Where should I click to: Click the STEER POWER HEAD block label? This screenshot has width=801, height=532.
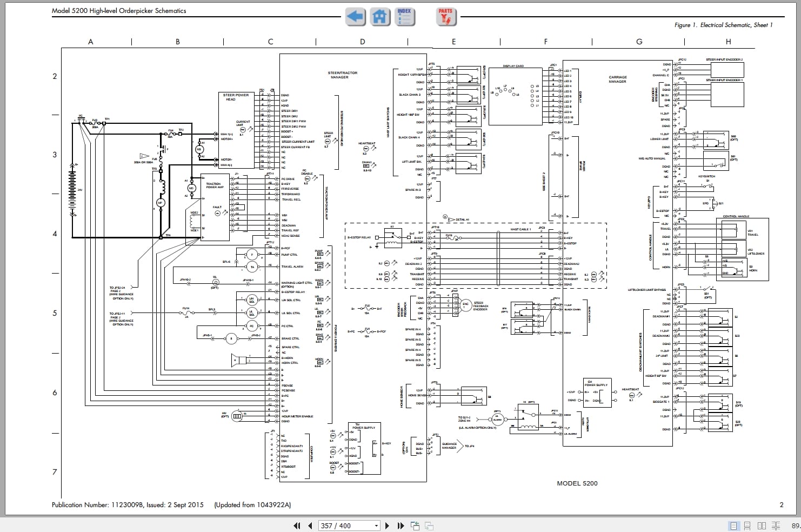click(236, 97)
